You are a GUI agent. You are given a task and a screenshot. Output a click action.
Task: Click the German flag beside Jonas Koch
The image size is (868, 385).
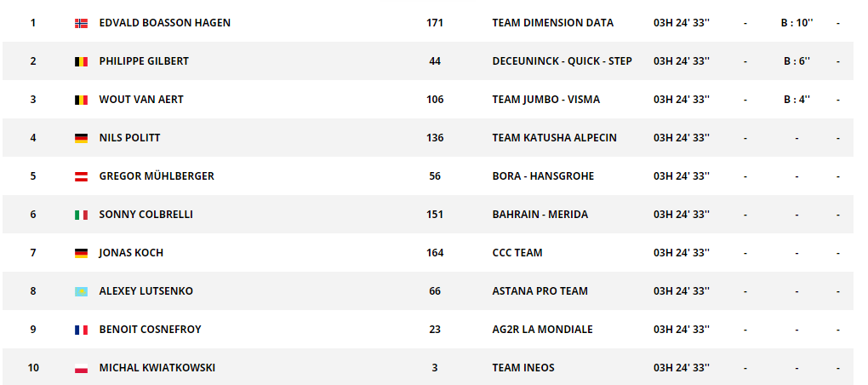click(x=82, y=253)
